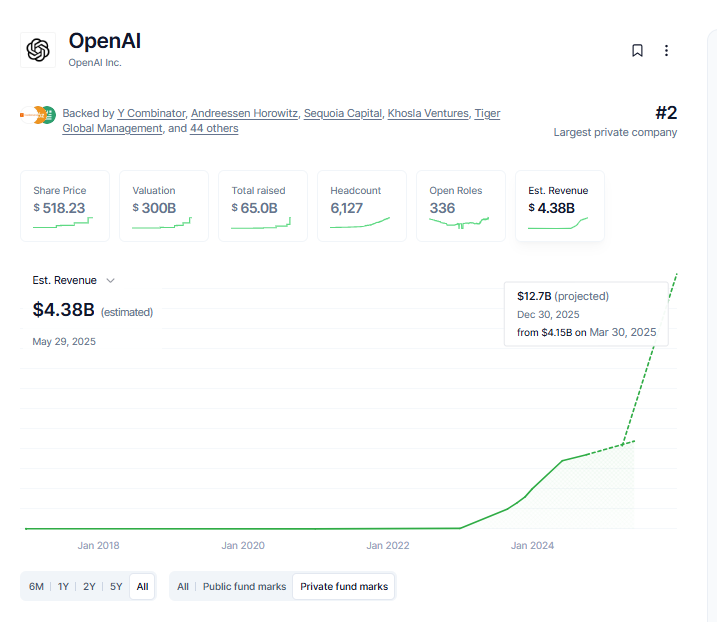Select the All time range tab
Screen dimensions: 717x622
tap(142, 586)
